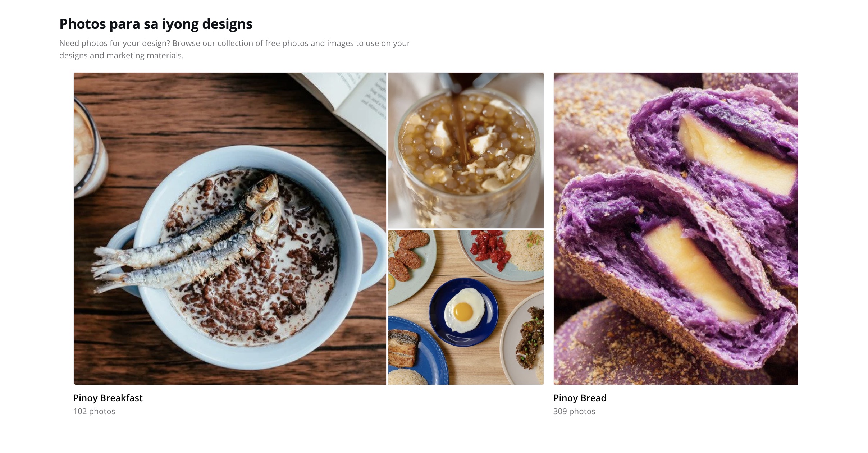This screenshot has width=868, height=453.
Task: Click the 309 photos count label
Action: [574, 411]
